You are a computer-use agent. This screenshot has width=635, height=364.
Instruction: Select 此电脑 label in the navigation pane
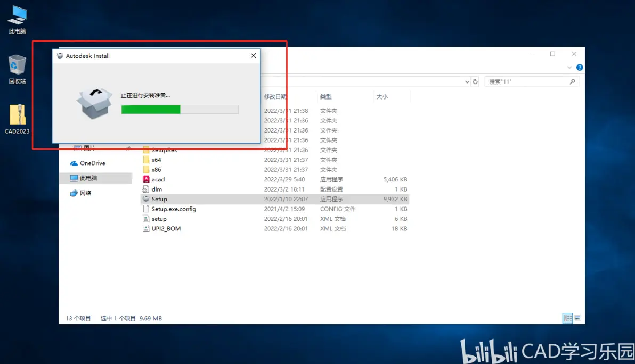tap(88, 178)
